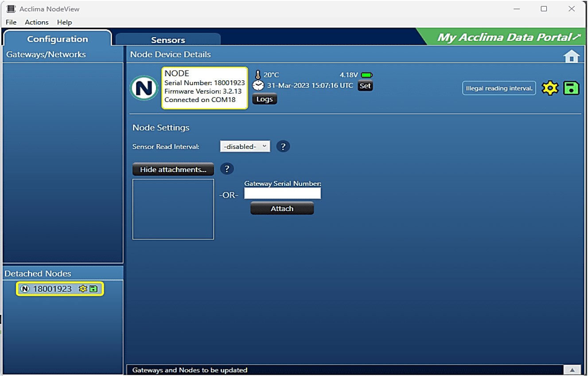Open the Sensor Read Interval dropdown
Screen dimensions: 588x376
tap(245, 146)
